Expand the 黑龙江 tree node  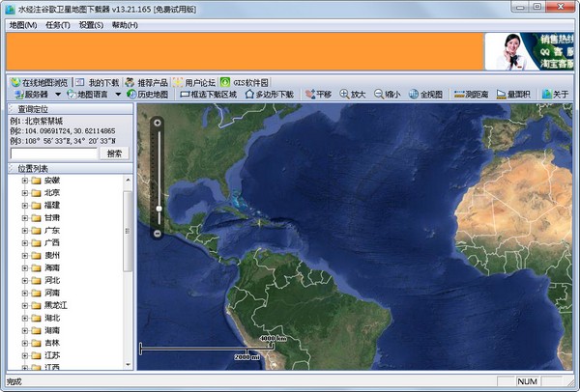(24, 305)
